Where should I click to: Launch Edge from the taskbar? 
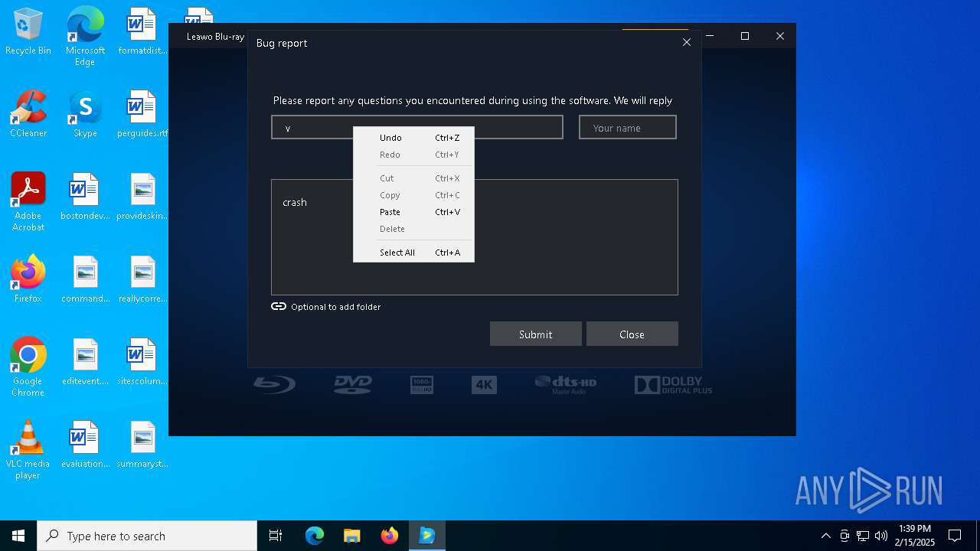[x=315, y=536]
